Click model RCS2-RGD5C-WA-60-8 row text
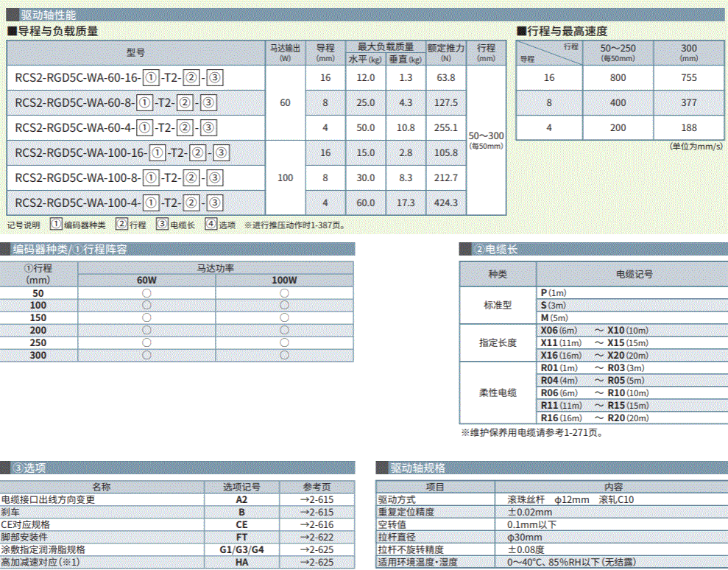The width and height of the screenshot is (728, 570). (x=116, y=102)
